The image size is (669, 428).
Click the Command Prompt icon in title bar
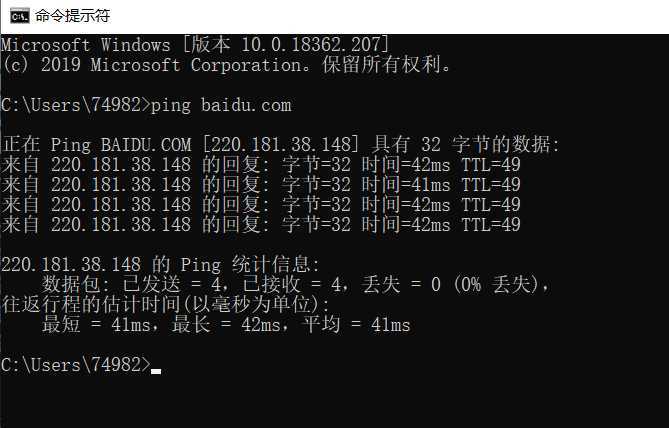tap(20, 16)
